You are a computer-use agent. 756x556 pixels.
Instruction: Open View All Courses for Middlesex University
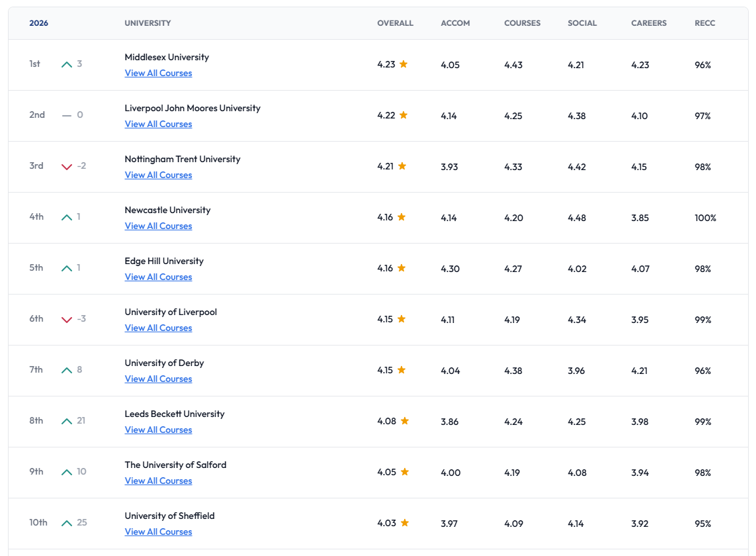point(158,73)
